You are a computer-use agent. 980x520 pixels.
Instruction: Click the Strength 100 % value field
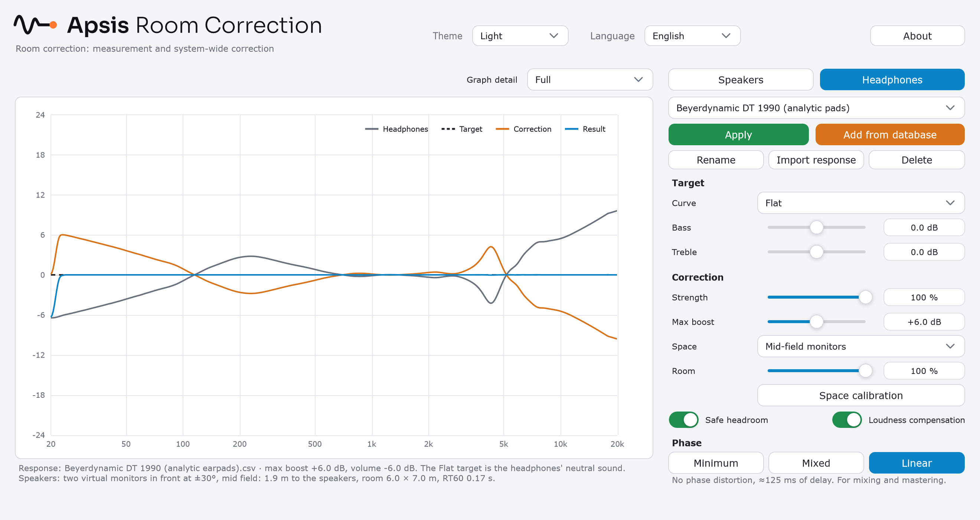coord(924,297)
